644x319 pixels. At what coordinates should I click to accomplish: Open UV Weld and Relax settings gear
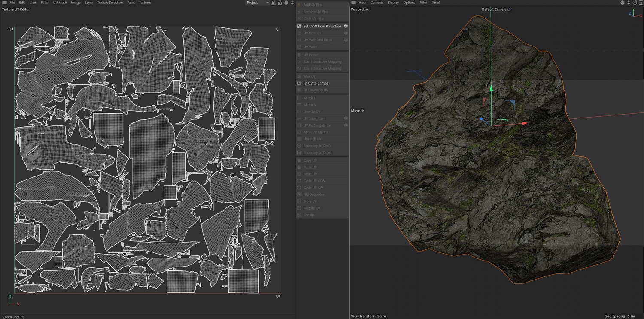tap(346, 40)
